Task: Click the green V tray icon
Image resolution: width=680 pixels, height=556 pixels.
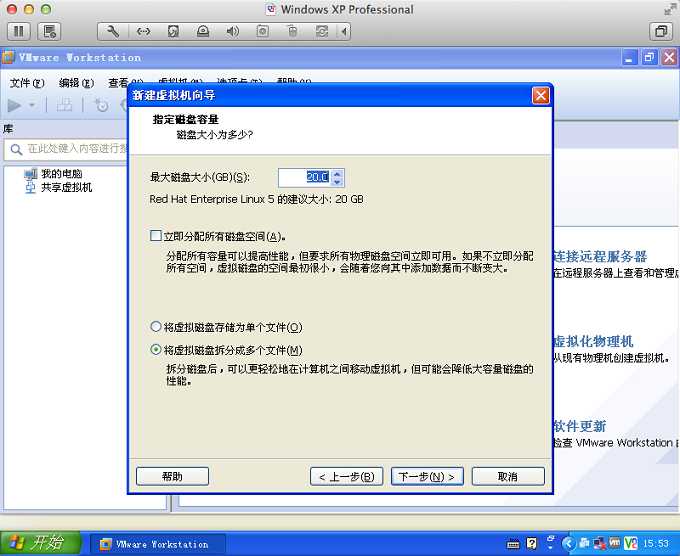Action: [x=631, y=543]
